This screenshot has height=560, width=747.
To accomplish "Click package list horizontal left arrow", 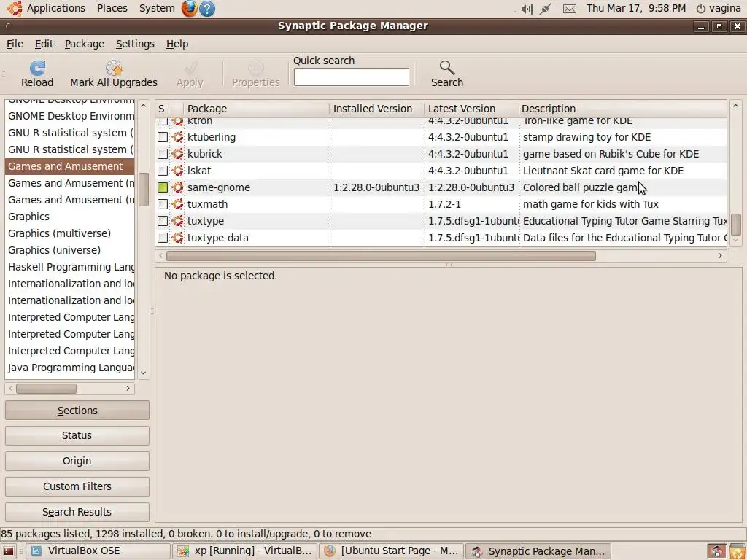I will pyautogui.click(x=161, y=256).
